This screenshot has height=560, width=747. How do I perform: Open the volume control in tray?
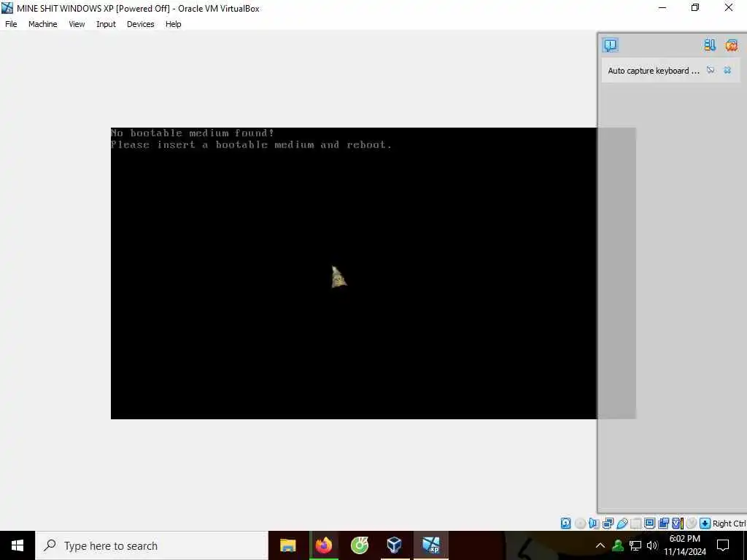[x=652, y=545]
